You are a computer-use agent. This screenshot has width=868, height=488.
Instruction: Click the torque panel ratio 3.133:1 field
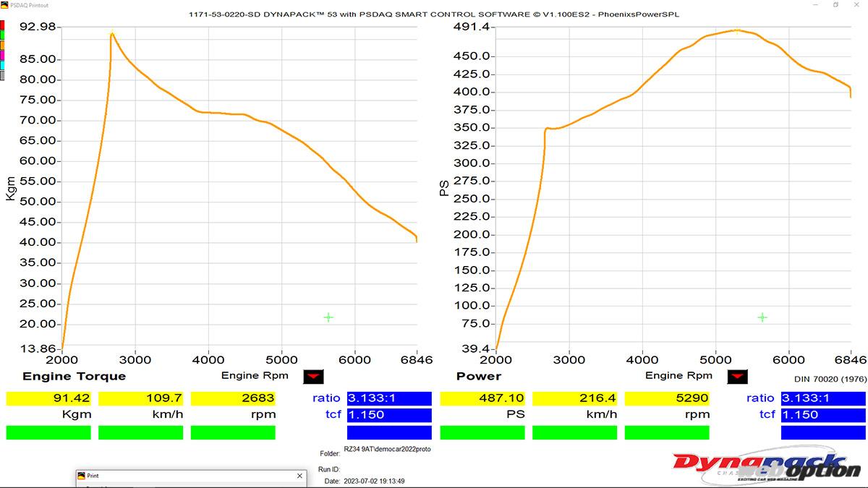click(389, 398)
